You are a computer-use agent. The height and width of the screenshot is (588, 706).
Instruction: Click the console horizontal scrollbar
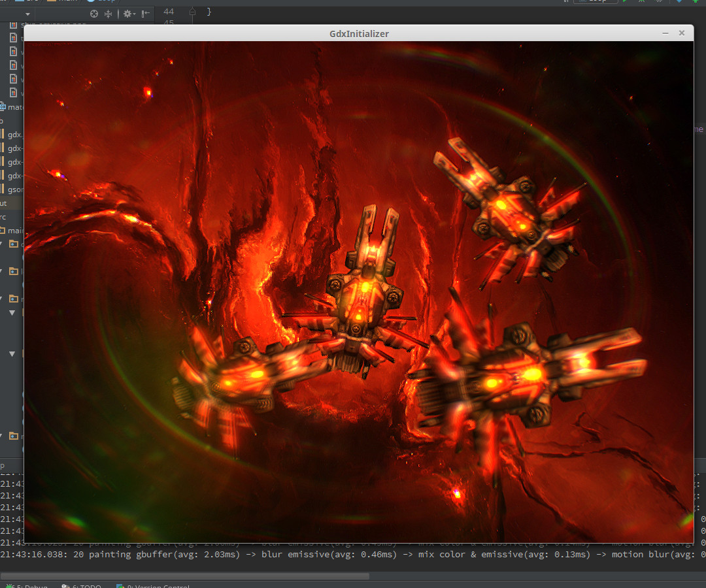point(184,576)
